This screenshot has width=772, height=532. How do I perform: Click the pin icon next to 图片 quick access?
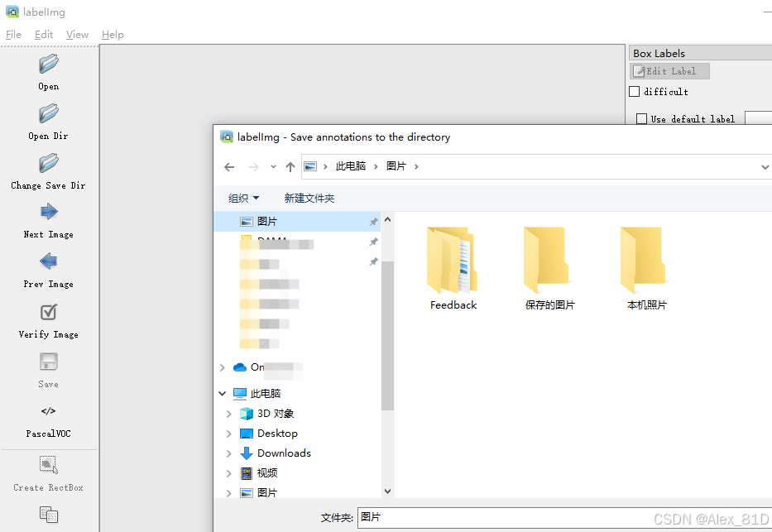pos(374,222)
